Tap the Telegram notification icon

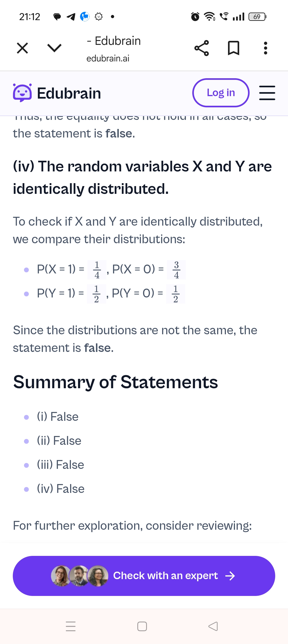[x=71, y=17]
